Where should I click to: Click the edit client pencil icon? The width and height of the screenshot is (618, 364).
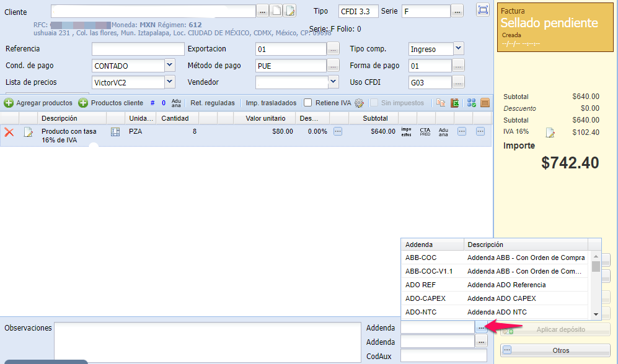click(x=289, y=11)
